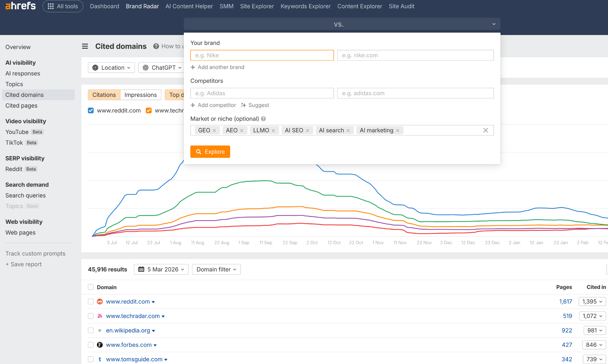Viewport: 608px width, 364px height.
Task: Open the Domain filter dropdown
Action: pos(216,269)
